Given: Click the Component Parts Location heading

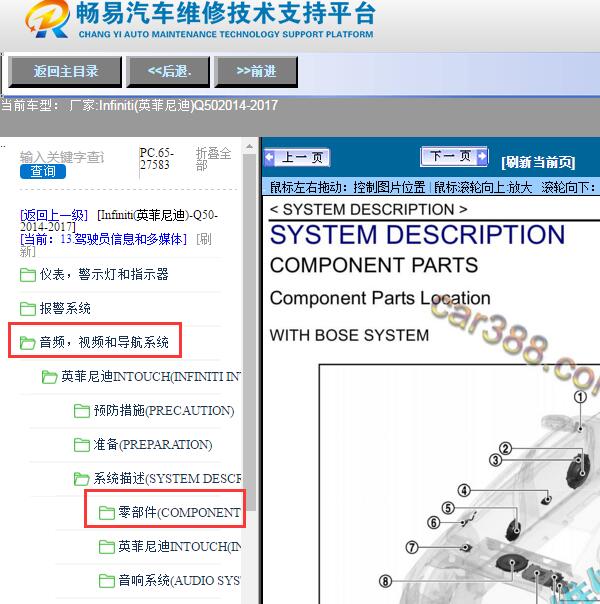Looking at the screenshot, I should point(380,298).
